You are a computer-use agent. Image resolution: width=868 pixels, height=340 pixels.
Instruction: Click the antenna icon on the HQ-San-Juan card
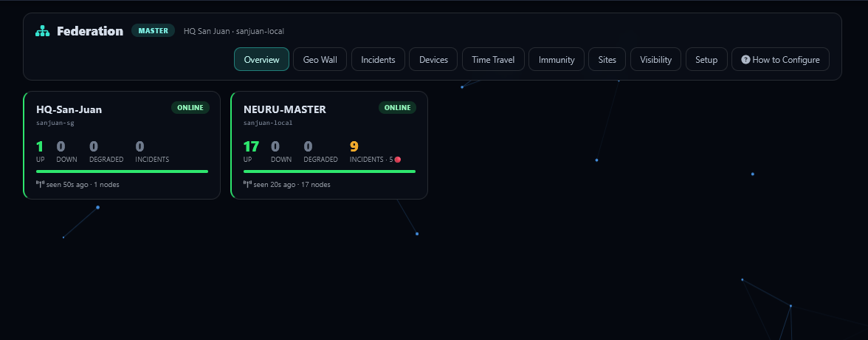[41, 184]
